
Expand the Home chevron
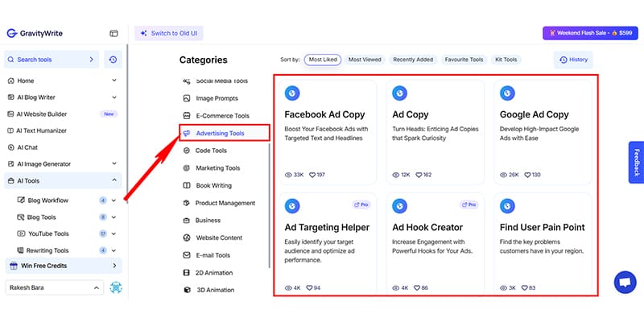pos(114,80)
